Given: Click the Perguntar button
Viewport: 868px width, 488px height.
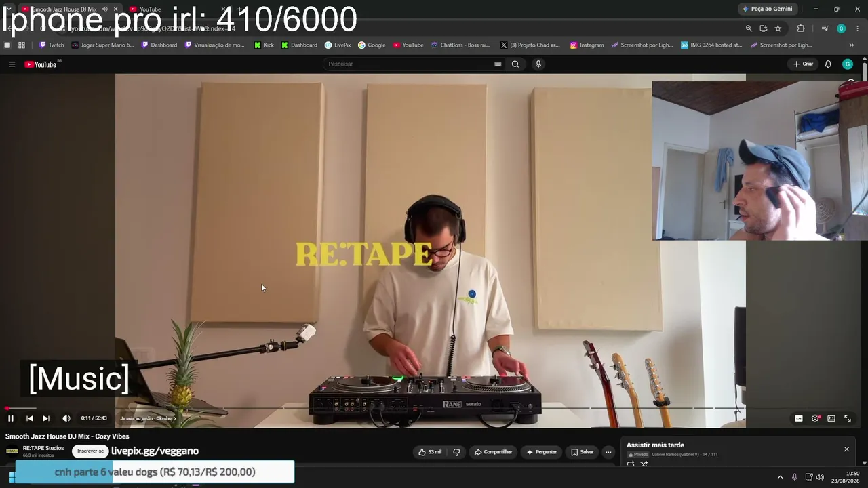Looking at the screenshot, I should click(x=542, y=452).
